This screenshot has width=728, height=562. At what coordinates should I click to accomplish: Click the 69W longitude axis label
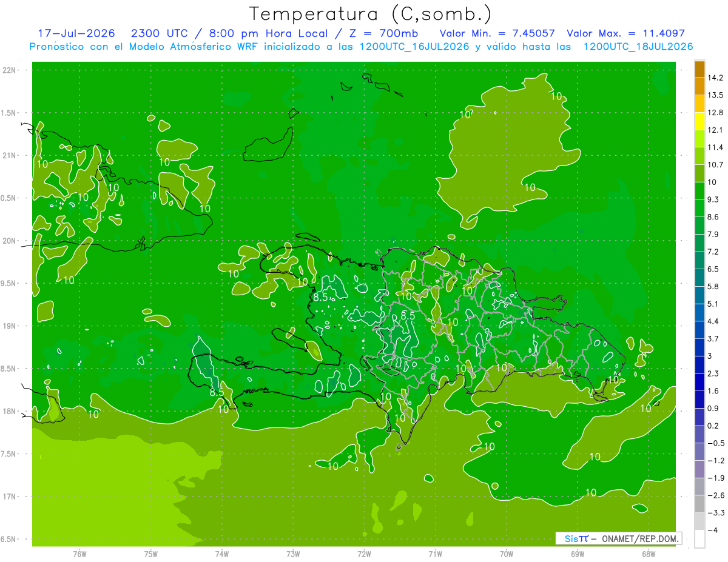coord(577,554)
